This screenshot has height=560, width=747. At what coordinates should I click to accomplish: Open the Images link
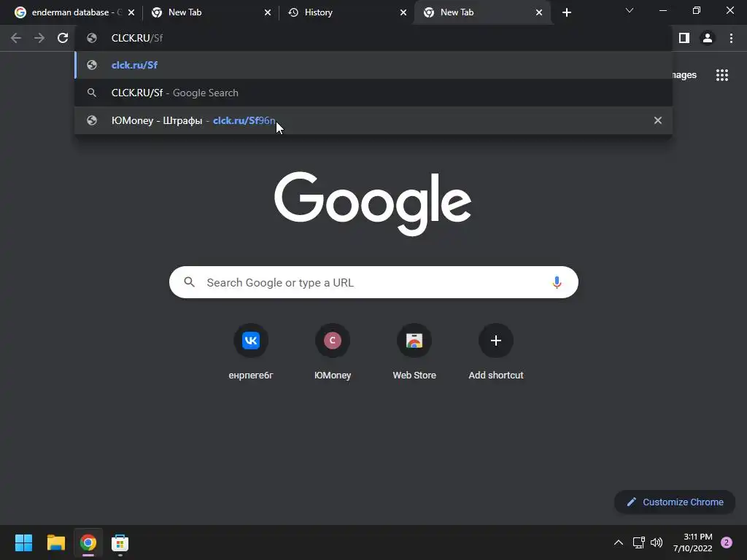[684, 75]
